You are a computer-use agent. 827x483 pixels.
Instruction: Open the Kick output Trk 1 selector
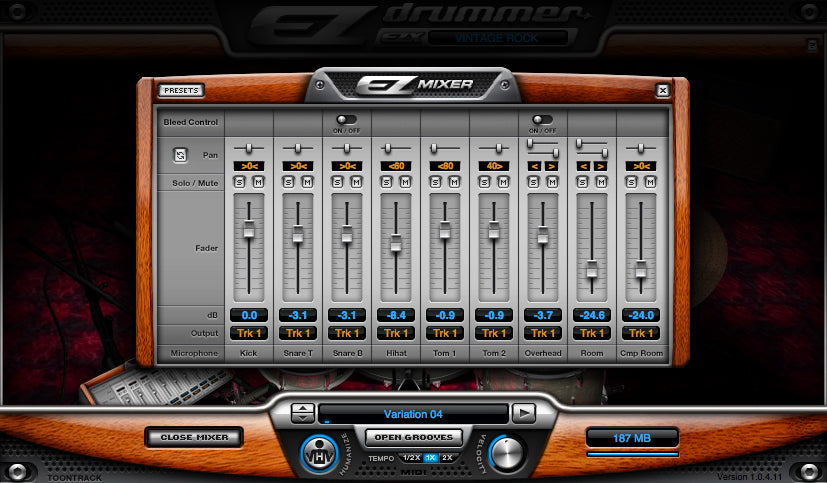coord(248,333)
